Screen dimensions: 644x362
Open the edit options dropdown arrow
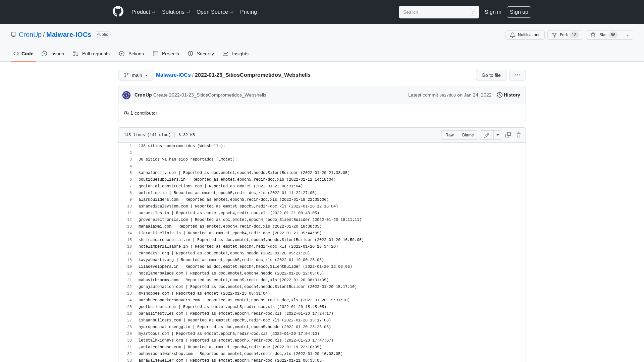pyautogui.click(x=498, y=135)
